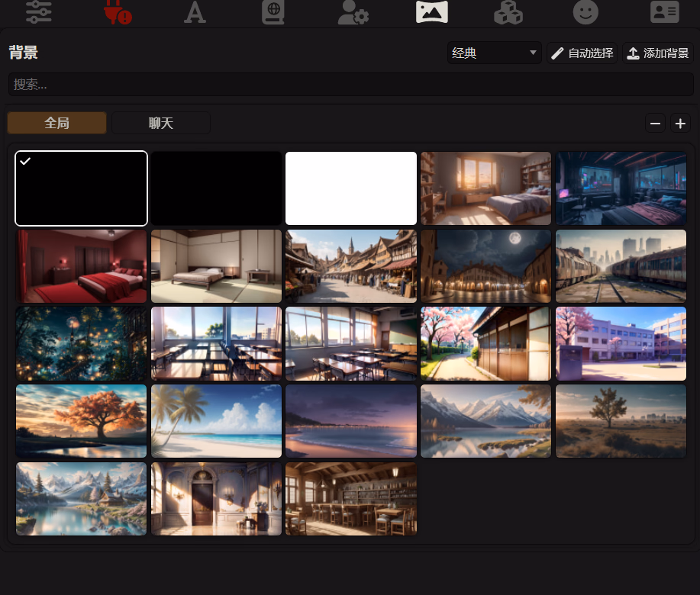Click the 添加背景 upload button

(x=658, y=53)
